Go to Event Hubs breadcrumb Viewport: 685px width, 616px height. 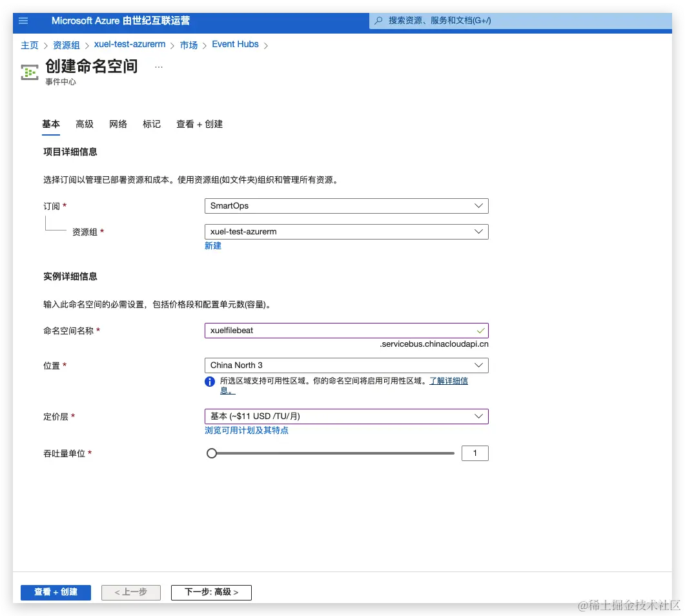pyautogui.click(x=235, y=44)
